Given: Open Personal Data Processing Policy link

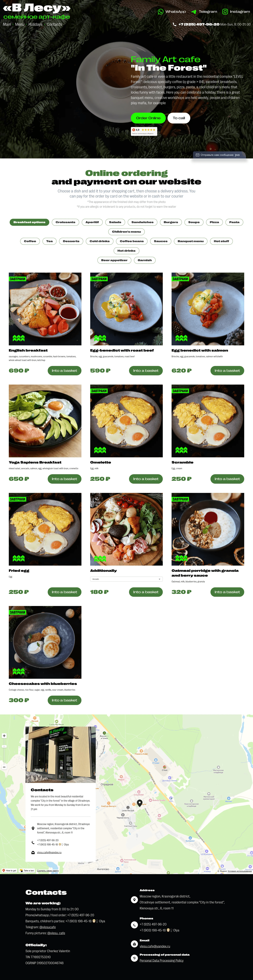Looking at the screenshot, I should pyautogui.click(x=161, y=961).
